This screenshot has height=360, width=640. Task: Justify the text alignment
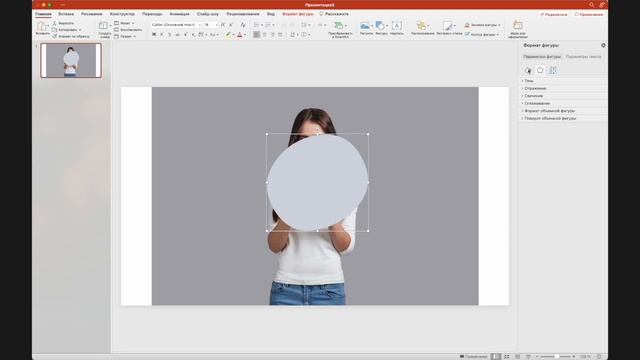(x=280, y=35)
